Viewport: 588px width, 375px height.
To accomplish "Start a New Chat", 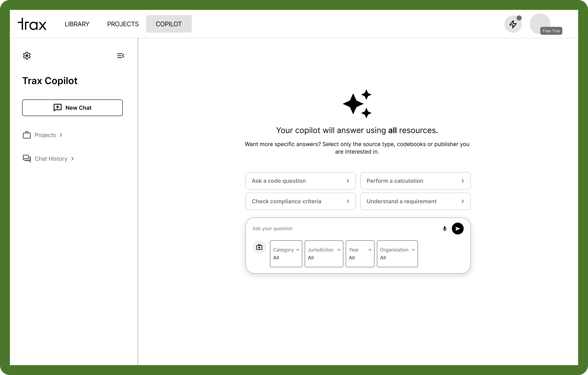I will point(72,108).
